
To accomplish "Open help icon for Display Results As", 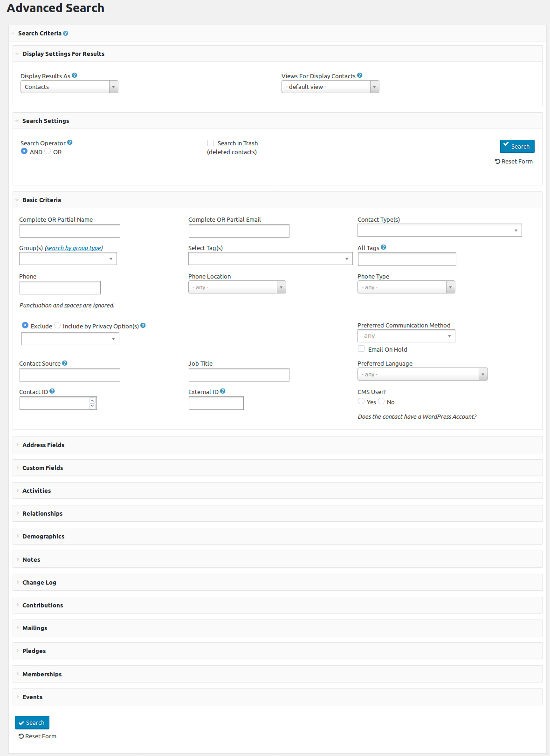I will (75, 75).
